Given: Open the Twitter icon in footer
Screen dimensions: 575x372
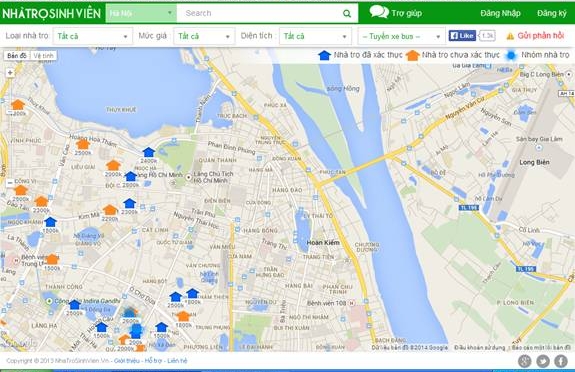Looking at the screenshot, I should pos(543,361).
